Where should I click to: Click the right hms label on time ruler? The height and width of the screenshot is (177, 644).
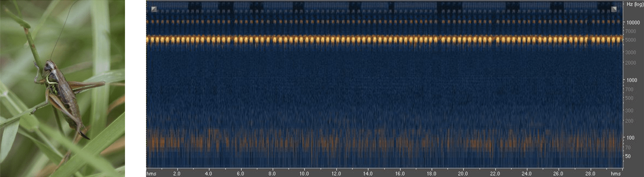click(615, 173)
